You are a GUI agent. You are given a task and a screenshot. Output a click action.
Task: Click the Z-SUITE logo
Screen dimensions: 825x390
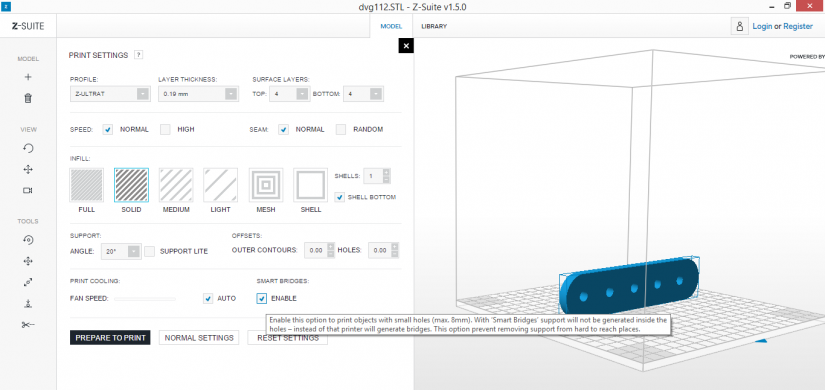(x=28, y=26)
